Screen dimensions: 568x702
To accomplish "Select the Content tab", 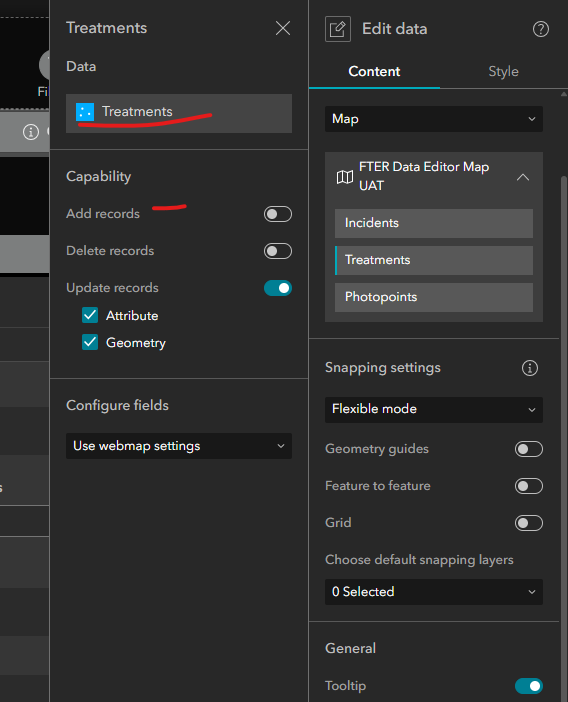I will tap(374, 72).
